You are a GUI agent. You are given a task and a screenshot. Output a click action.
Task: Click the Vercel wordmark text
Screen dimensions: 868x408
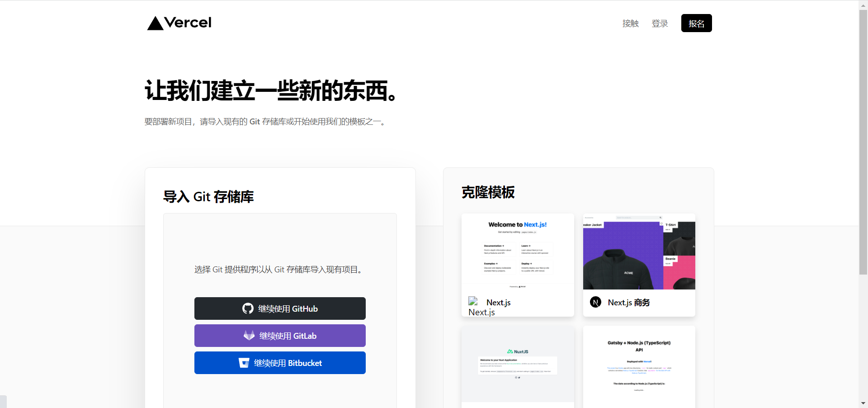click(x=188, y=23)
